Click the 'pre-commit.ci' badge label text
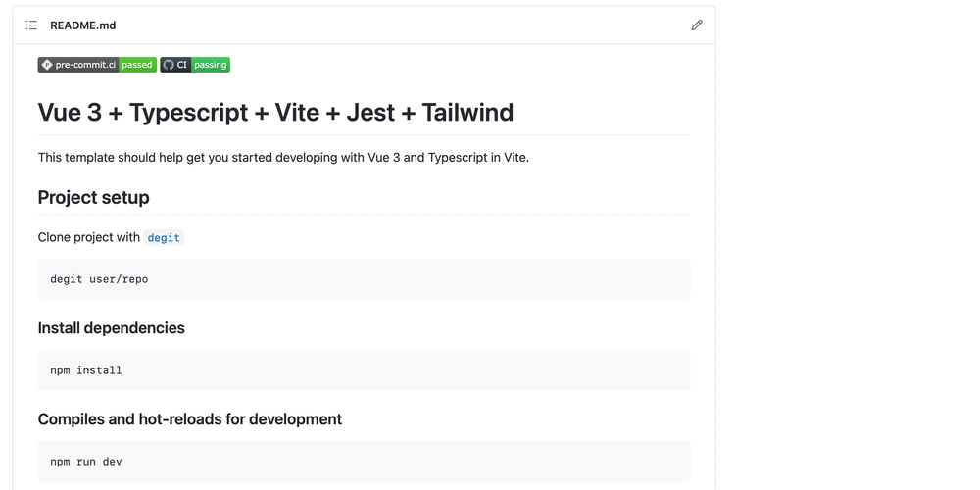 point(85,65)
